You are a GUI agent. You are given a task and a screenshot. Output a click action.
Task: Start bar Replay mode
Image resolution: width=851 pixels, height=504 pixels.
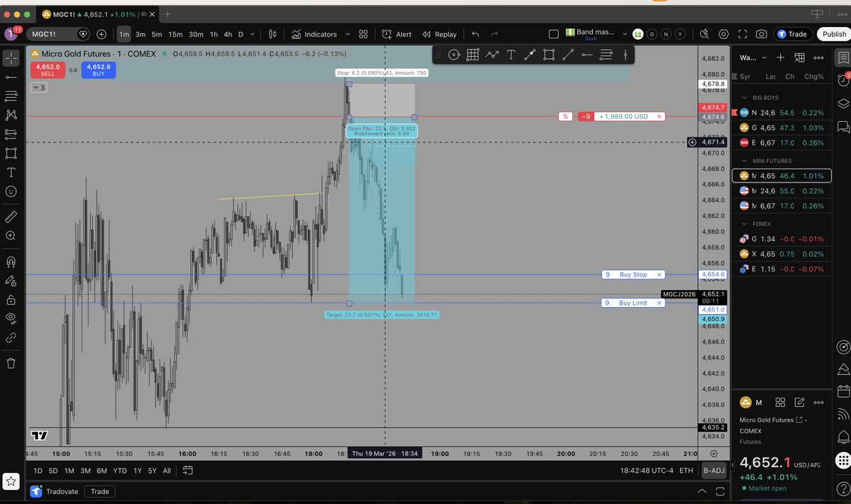point(440,34)
